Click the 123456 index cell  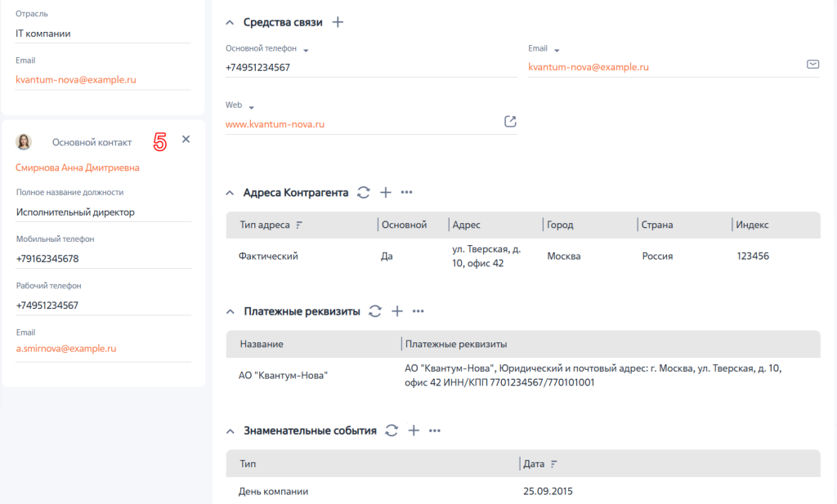click(x=753, y=256)
